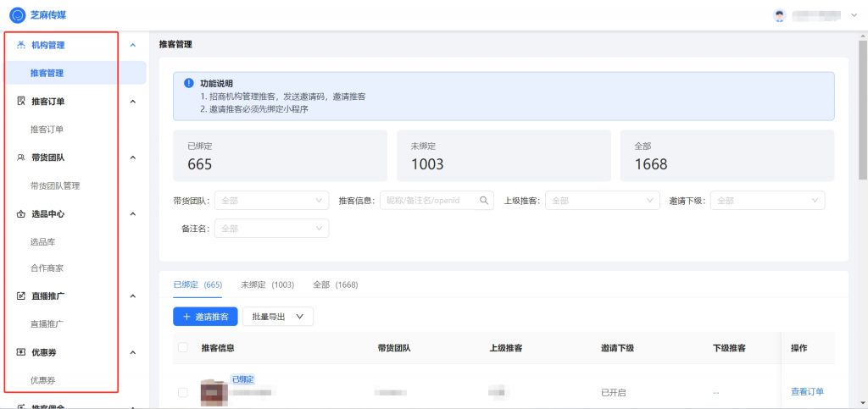Click the 下级推客 column header

pyautogui.click(x=729, y=348)
